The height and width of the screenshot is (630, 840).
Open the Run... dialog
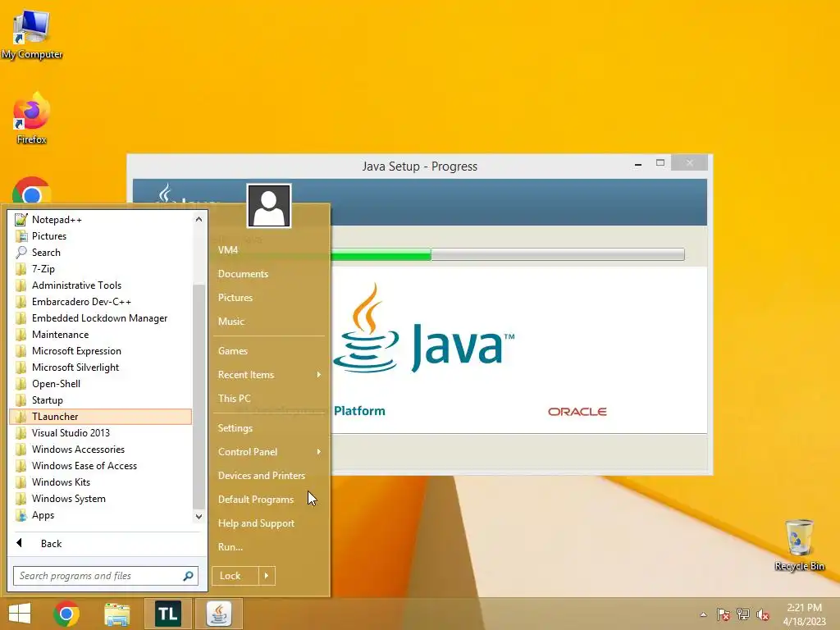coord(269,547)
